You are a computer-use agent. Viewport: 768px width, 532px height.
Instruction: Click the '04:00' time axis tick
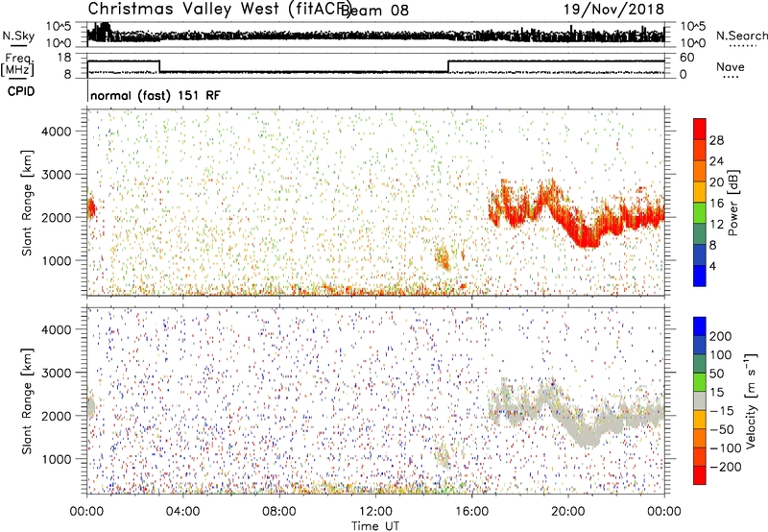click(182, 512)
